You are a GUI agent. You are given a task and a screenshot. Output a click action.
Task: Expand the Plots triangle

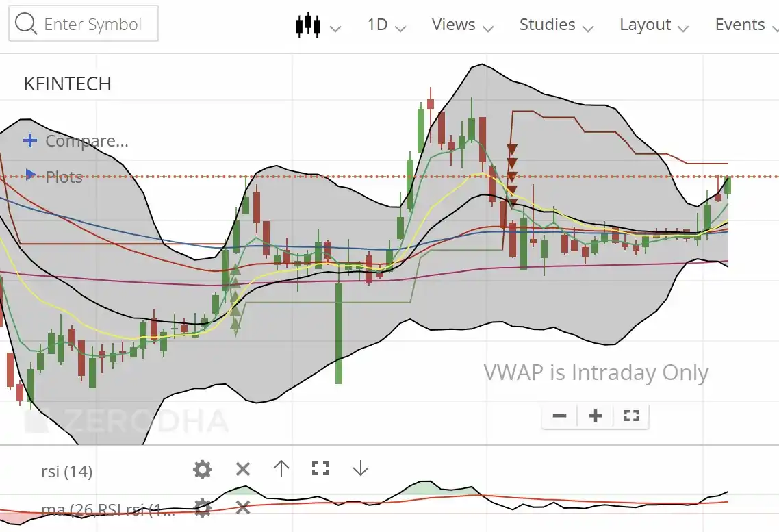pos(30,175)
